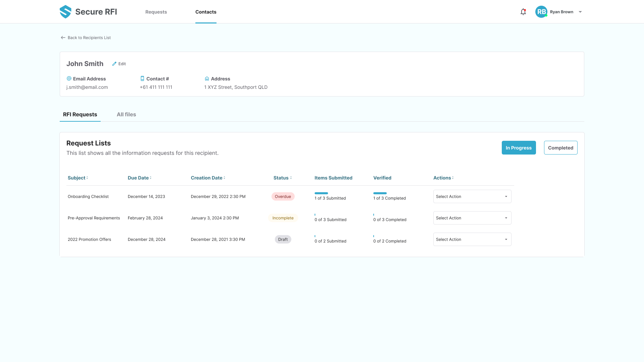Open the Requests nav tab

[x=156, y=12]
